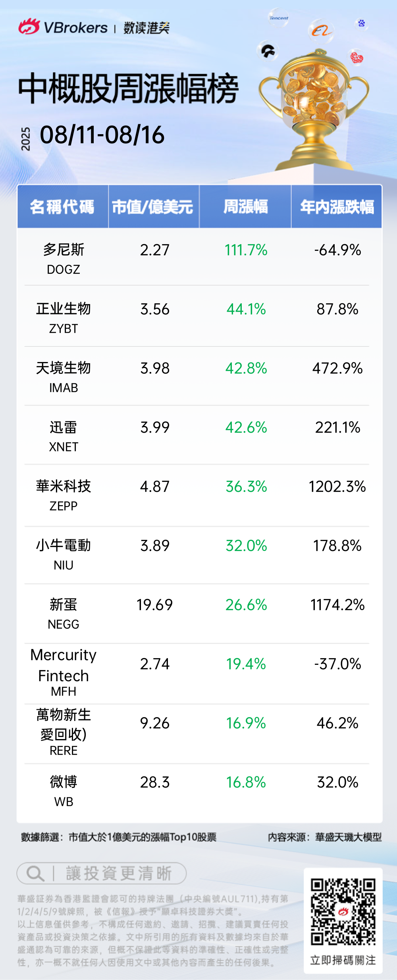The height and width of the screenshot is (980, 397).
Task: Click the 讓投資更清晰 search field
Action: coord(118,873)
